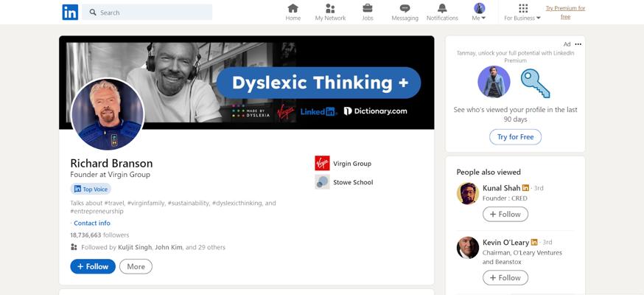Open Followed by Kuljit Singh, John Kim link
This screenshot has height=295, width=644.
[153, 247]
